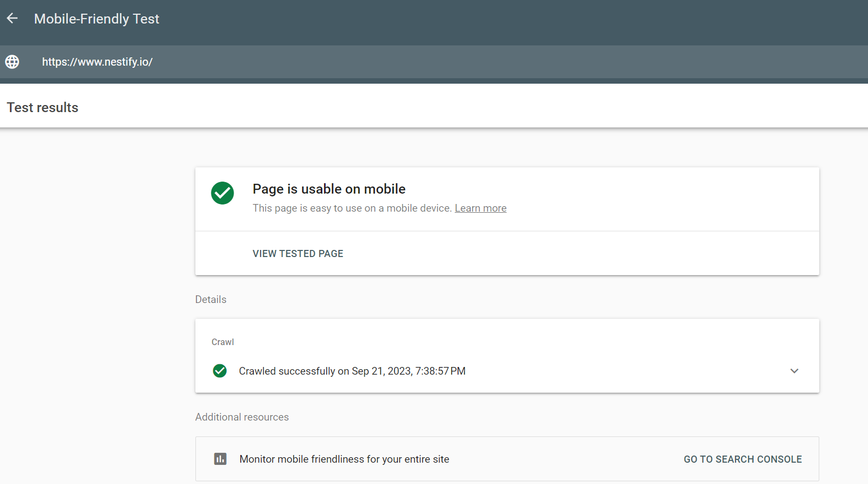The width and height of the screenshot is (868, 484).
Task: Click GO TO SEARCH CONSOLE button
Action: pos(743,459)
